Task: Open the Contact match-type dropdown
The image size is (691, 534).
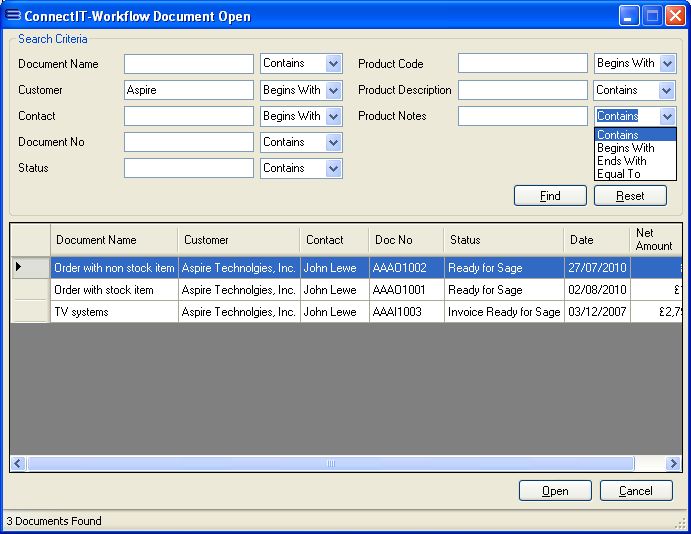Action: click(x=334, y=116)
